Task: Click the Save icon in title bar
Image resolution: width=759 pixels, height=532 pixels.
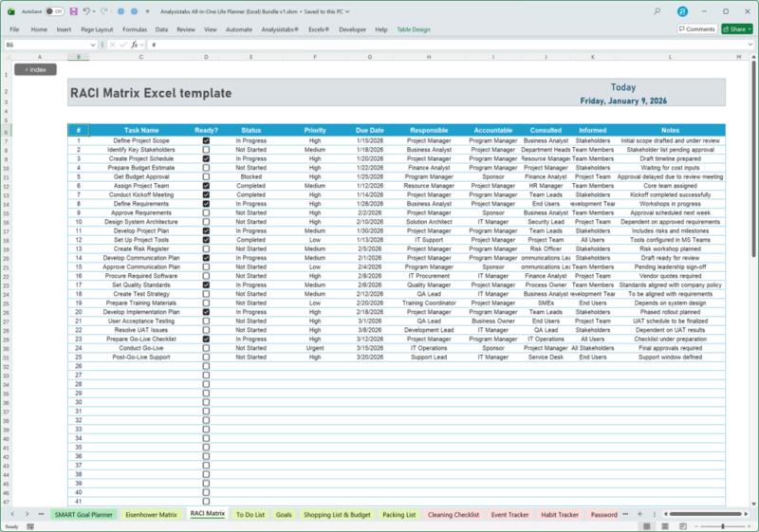Action: pyautogui.click(x=73, y=11)
